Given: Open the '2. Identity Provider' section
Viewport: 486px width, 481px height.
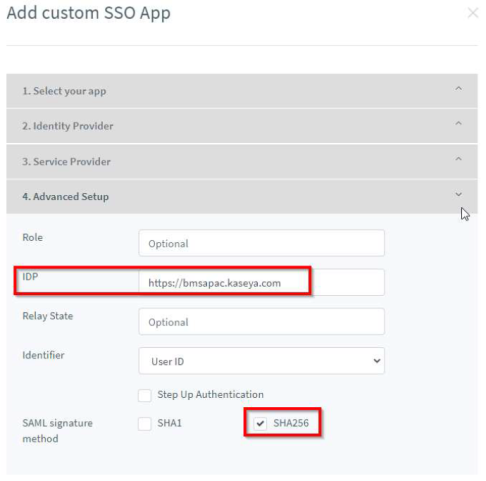Looking at the screenshot, I should tap(242, 126).
